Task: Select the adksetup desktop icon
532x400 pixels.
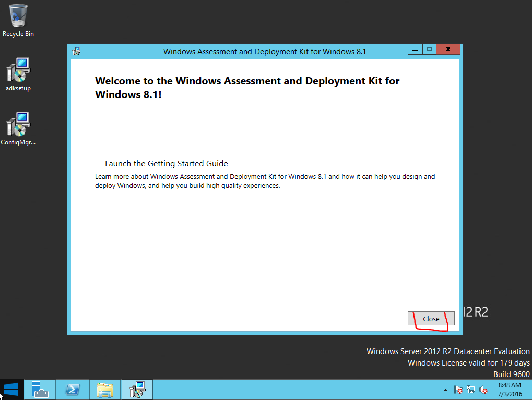Action: pyautogui.click(x=18, y=75)
